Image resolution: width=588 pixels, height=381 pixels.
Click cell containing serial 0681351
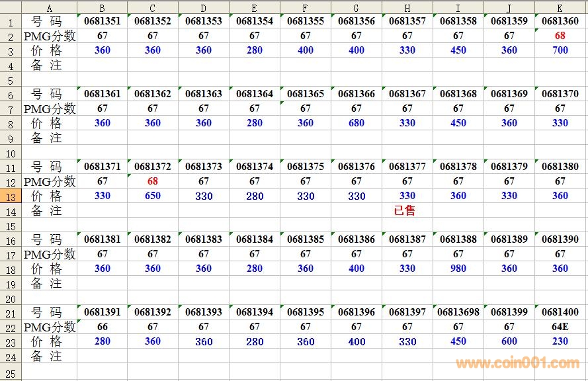[x=103, y=21]
